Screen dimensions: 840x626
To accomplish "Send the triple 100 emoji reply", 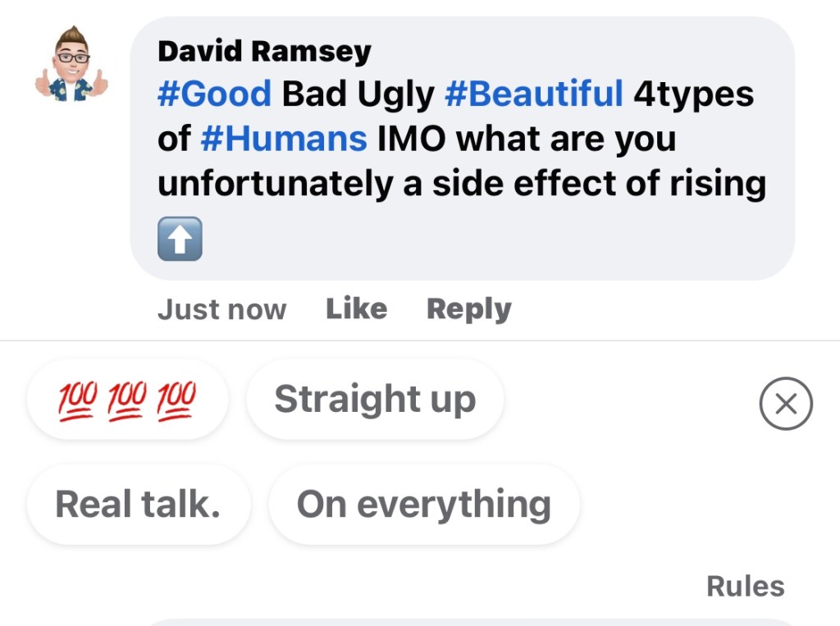I will click(x=127, y=400).
